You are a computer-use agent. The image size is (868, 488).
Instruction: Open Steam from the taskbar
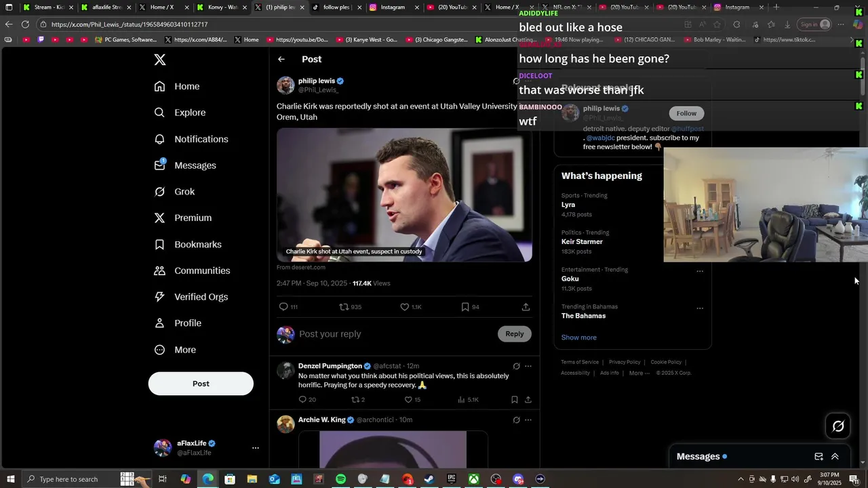429,479
